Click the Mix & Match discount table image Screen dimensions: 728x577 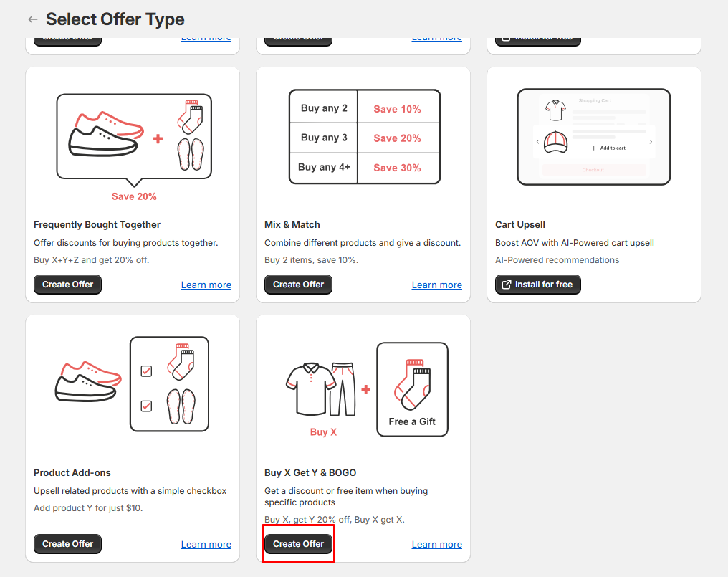point(364,137)
